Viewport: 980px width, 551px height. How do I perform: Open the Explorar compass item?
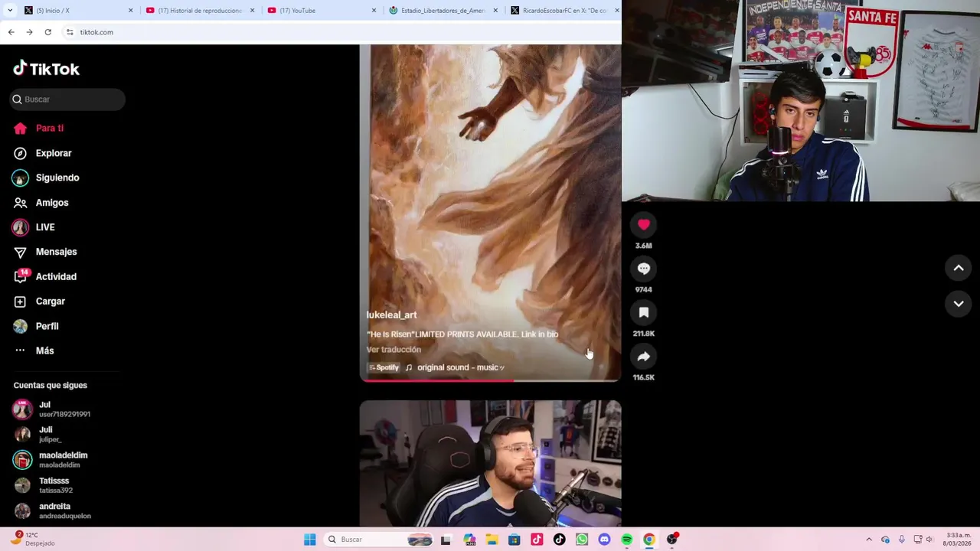(43, 153)
